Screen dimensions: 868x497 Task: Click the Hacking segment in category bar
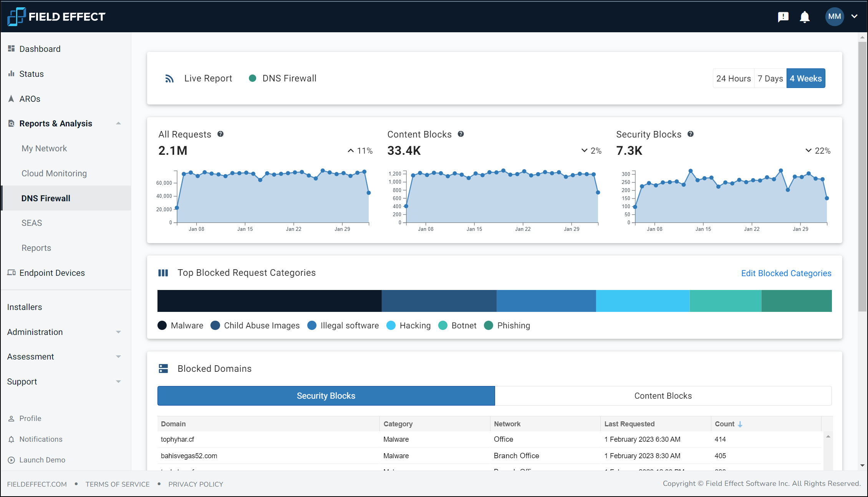pos(643,301)
